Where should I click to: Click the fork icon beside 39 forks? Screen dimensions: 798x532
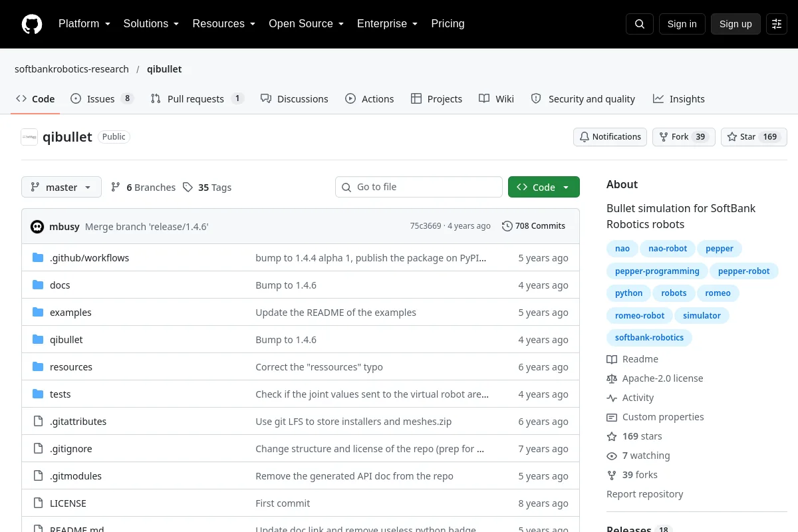coord(612,475)
